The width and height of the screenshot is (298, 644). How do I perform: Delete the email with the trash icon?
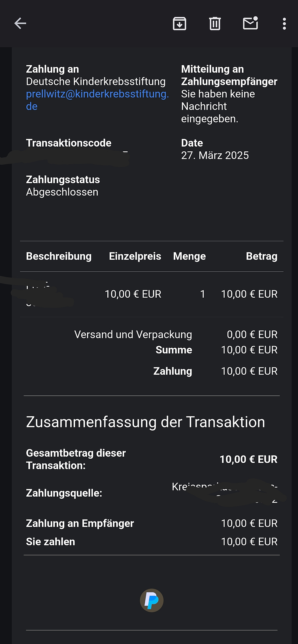coord(215,23)
